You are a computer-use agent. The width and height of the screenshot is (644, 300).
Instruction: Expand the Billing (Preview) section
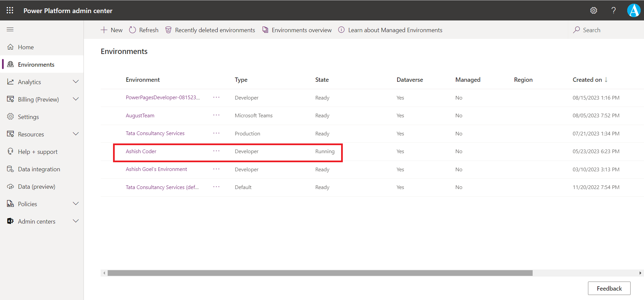coord(76,99)
